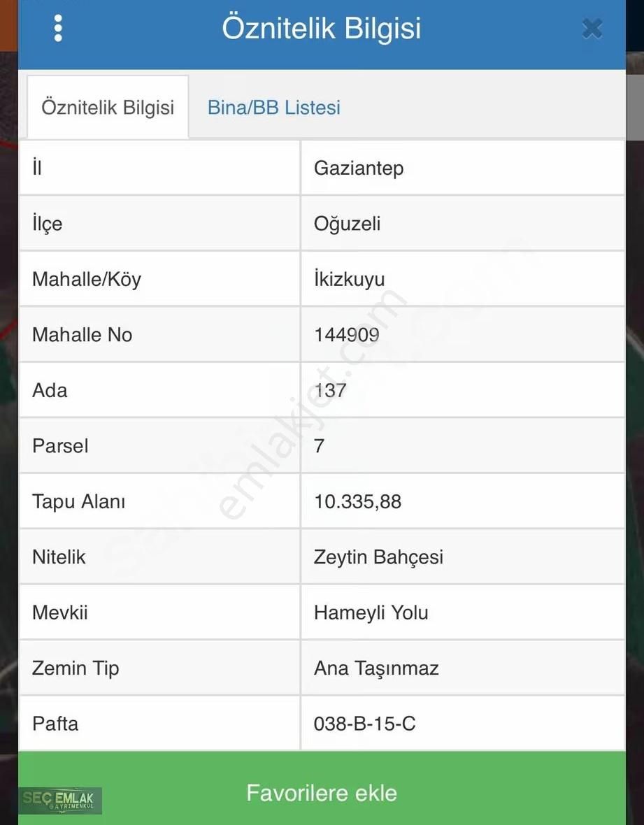Select the Pafta code 038-B-15-C

[364, 724]
